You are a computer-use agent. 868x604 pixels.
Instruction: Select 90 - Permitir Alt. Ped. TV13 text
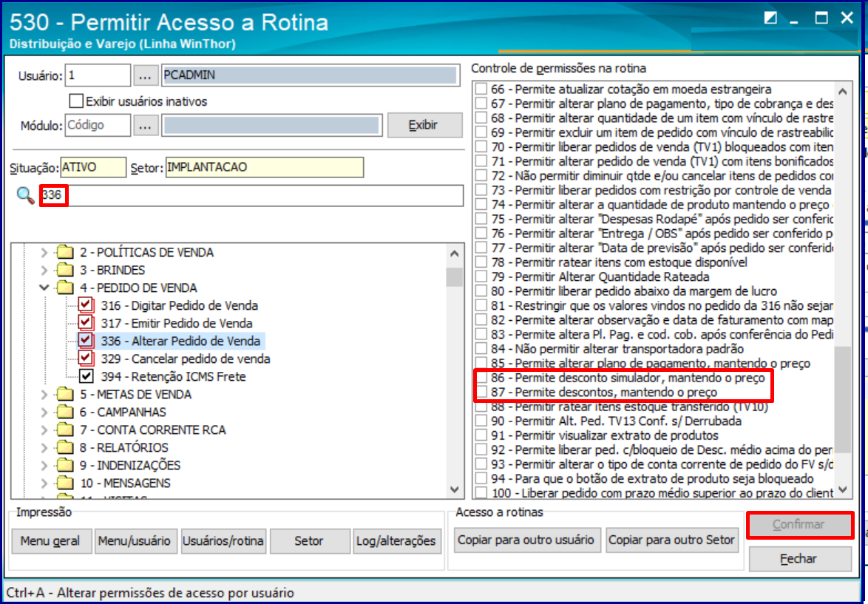click(x=616, y=421)
